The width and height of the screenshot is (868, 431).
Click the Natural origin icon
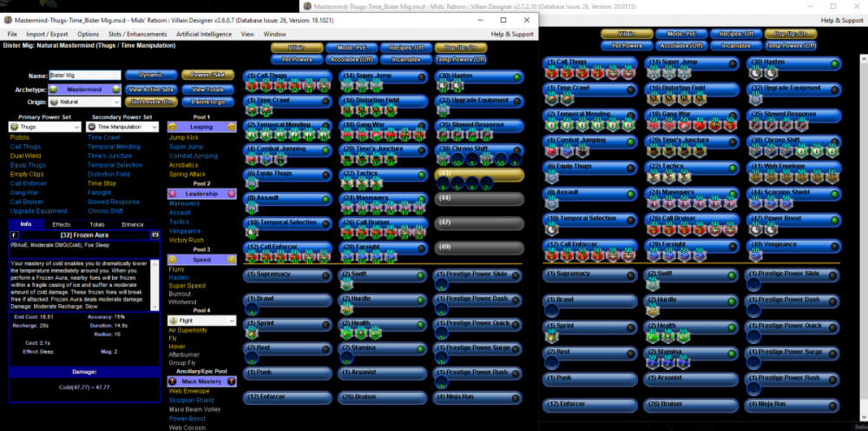click(54, 102)
